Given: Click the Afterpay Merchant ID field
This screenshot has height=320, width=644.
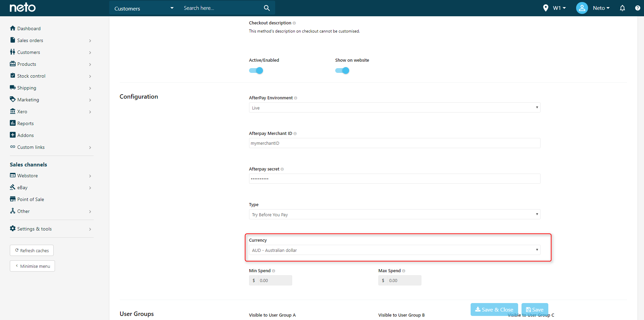Looking at the screenshot, I should tap(395, 143).
